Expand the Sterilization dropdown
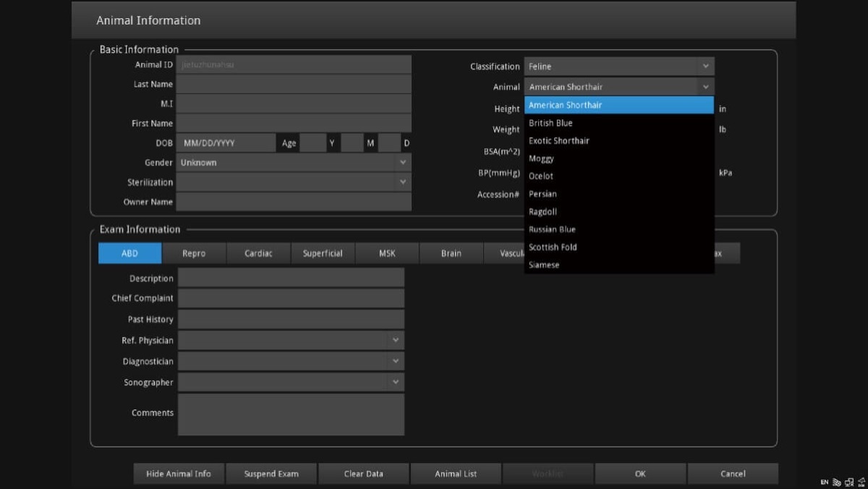The image size is (868, 489). tap(403, 182)
